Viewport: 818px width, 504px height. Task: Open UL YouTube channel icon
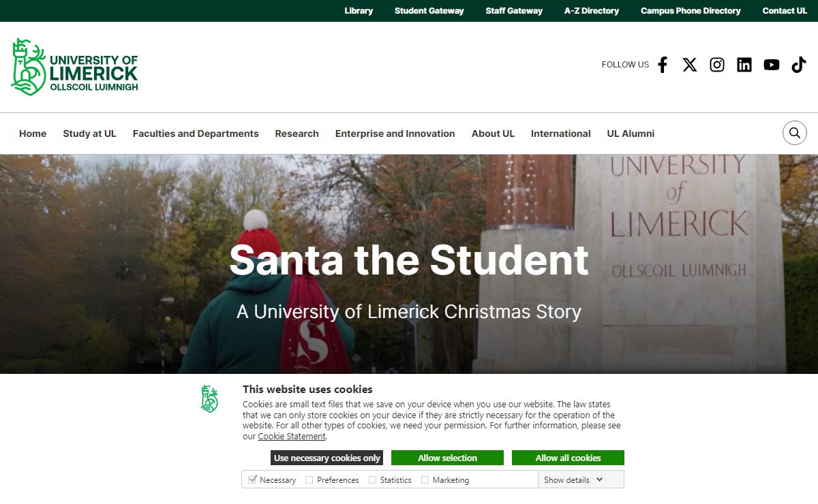click(772, 65)
